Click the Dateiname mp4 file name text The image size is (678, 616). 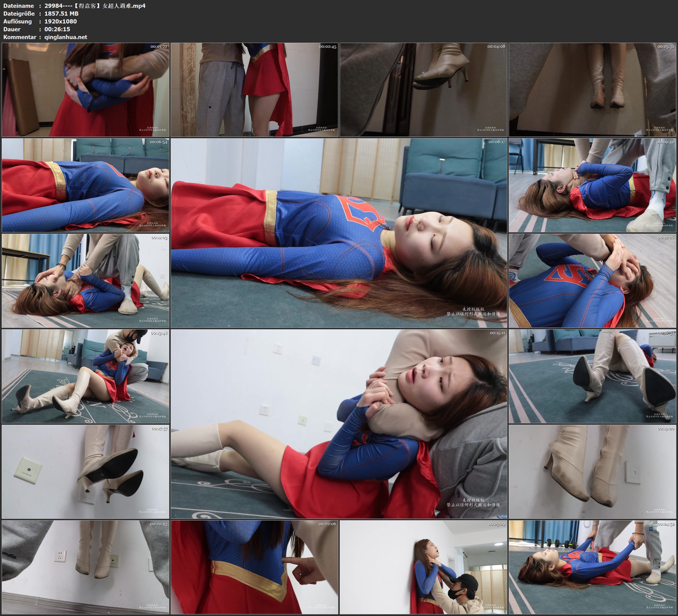pyautogui.click(x=95, y=6)
